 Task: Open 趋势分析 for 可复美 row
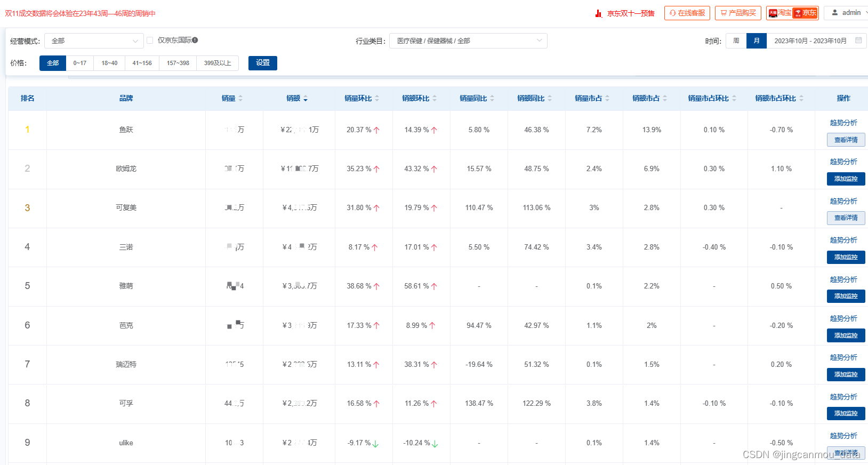point(843,201)
